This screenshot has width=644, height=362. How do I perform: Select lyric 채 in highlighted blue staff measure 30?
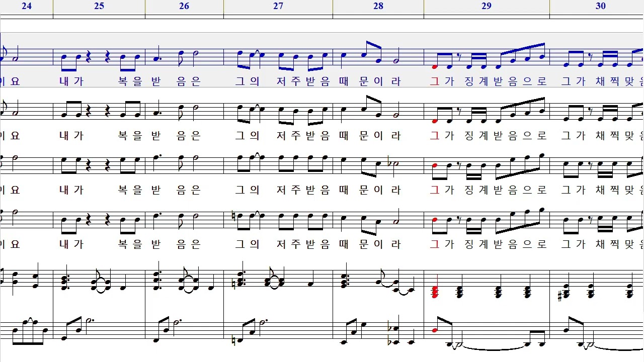coord(600,81)
